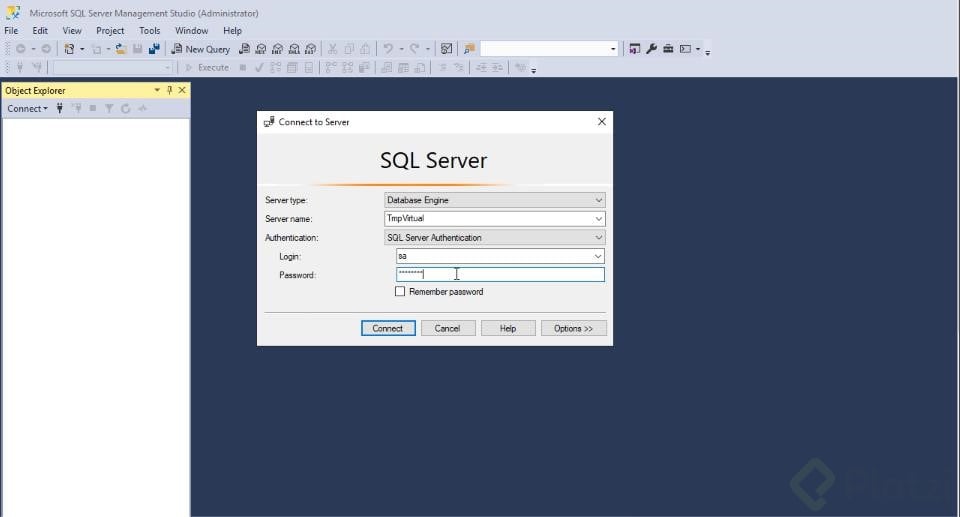
Task: Open the Server name combo box arrow
Action: pos(599,219)
